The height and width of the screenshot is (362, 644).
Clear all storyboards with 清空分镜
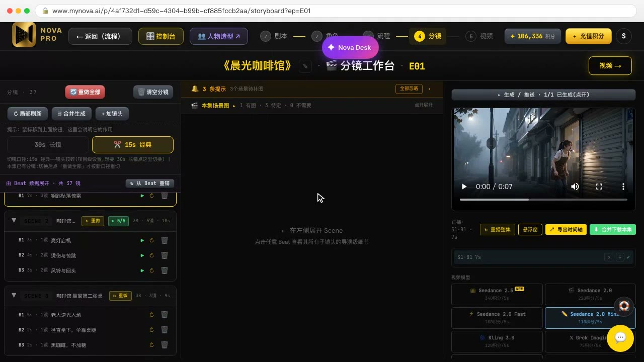click(153, 92)
